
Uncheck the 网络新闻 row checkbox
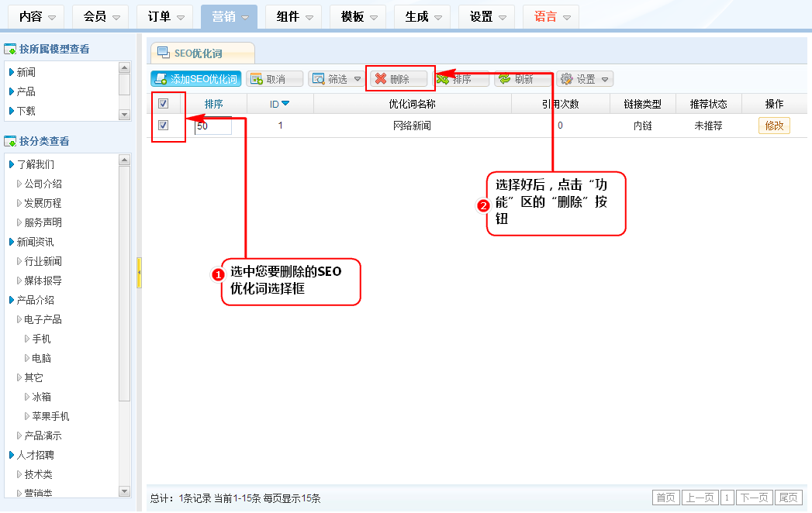[164, 125]
